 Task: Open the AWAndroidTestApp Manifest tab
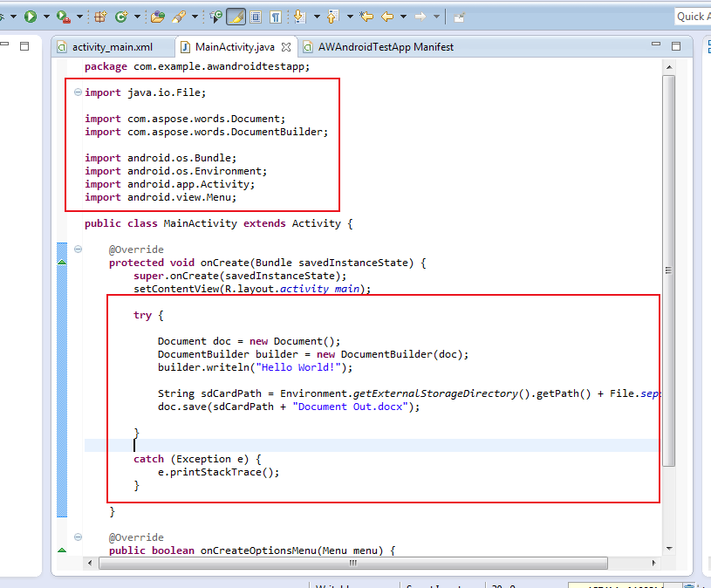click(x=386, y=47)
